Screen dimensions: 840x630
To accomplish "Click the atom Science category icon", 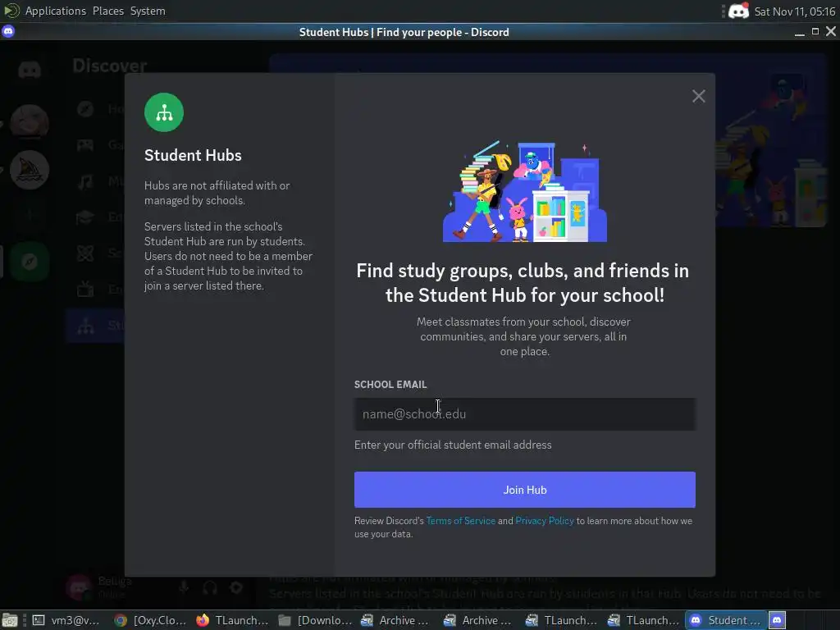I will pos(85,253).
